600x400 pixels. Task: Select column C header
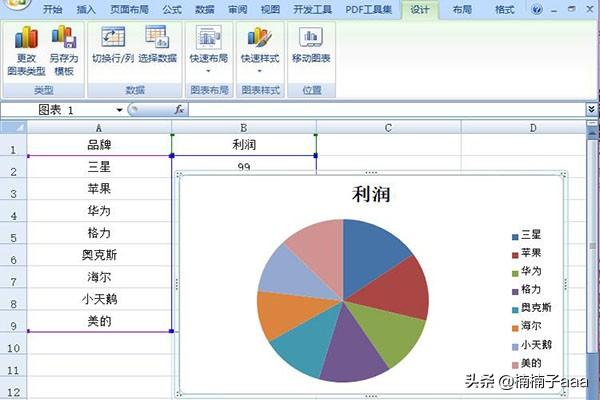point(388,127)
